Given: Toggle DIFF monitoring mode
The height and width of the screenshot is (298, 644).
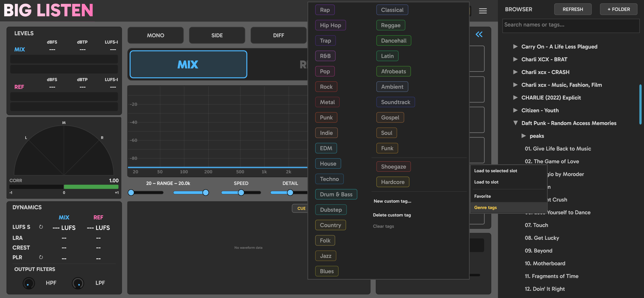Looking at the screenshot, I should [x=278, y=35].
